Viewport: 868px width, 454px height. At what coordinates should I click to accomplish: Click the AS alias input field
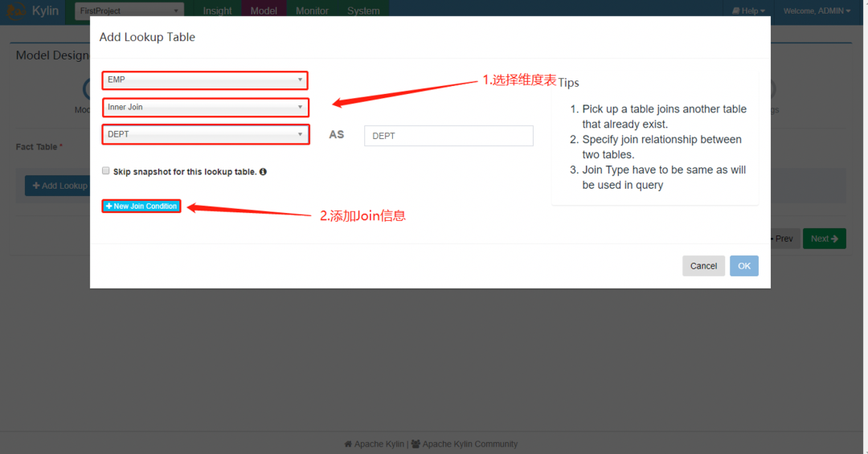(x=448, y=136)
